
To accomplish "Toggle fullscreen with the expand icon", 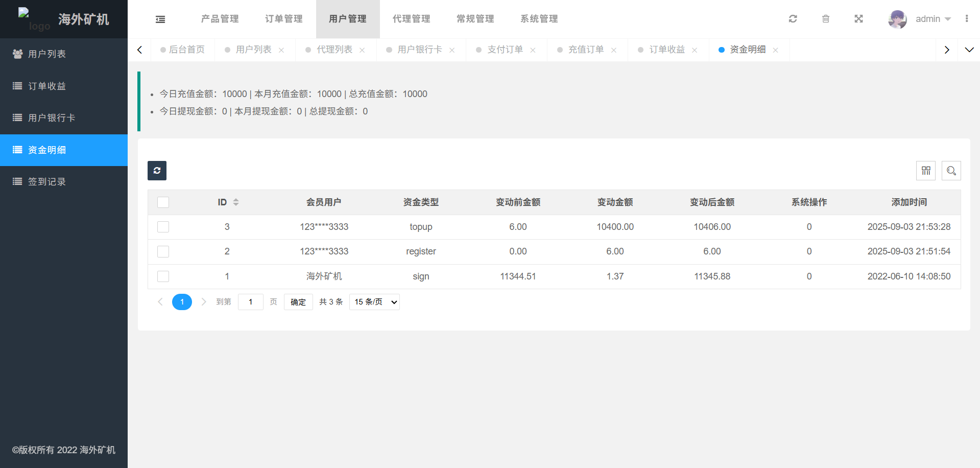I will coord(858,19).
